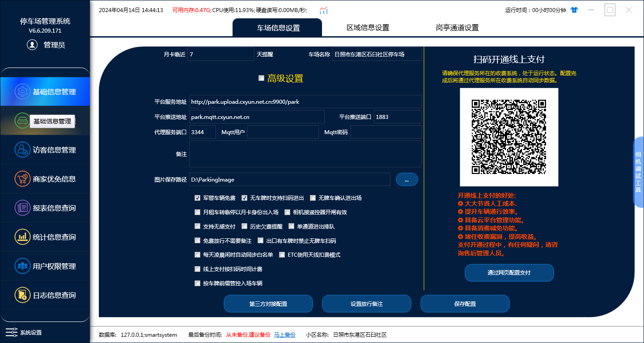Click 保存配置 button

[465, 304]
